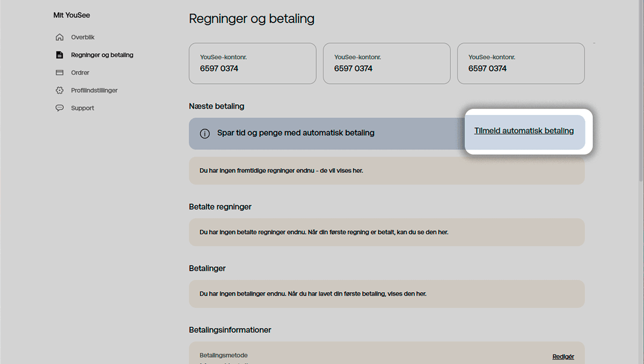Click the fremtidige regninger notice box

pyautogui.click(x=386, y=170)
